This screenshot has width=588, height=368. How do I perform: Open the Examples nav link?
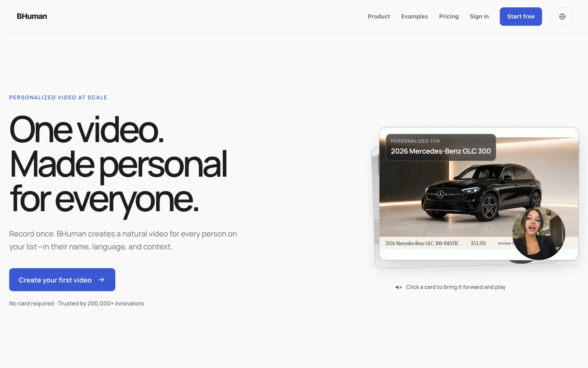click(415, 17)
